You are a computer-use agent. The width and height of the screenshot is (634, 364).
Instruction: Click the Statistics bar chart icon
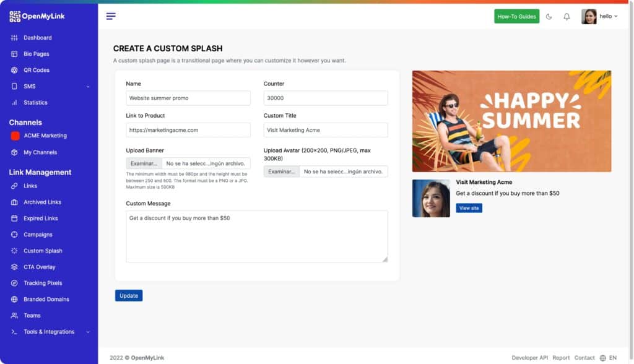pyautogui.click(x=15, y=102)
